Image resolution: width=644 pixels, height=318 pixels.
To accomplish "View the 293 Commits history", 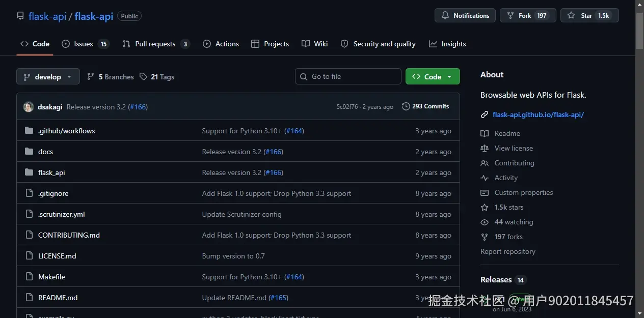I will 425,106.
